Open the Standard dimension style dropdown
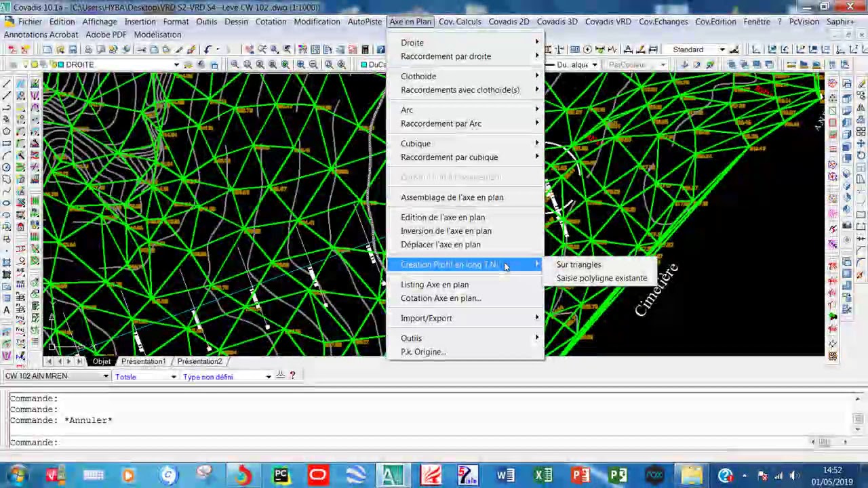The image size is (868, 488). click(x=722, y=49)
